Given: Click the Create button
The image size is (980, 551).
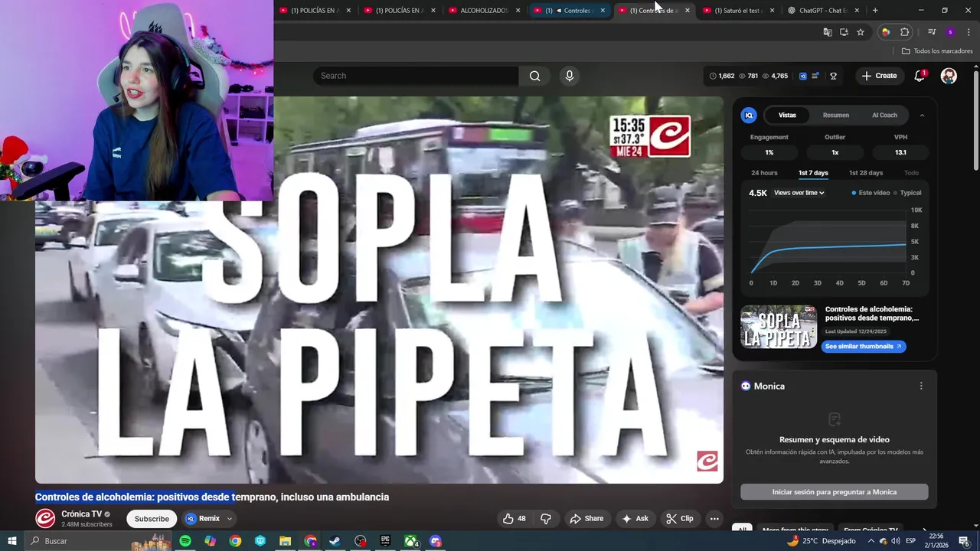Looking at the screenshot, I should (879, 76).
